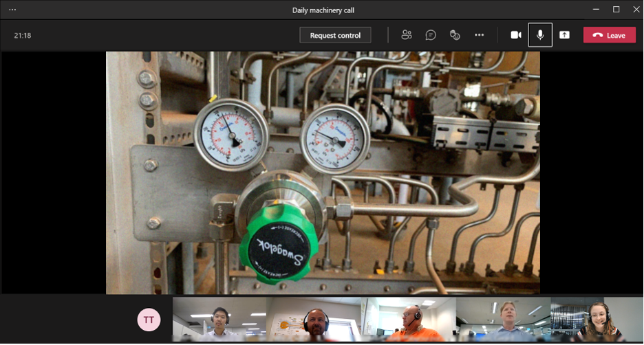Viewport: 644px width, 345px height.
Task: Toggle the camera on or off
Action: 516,35
